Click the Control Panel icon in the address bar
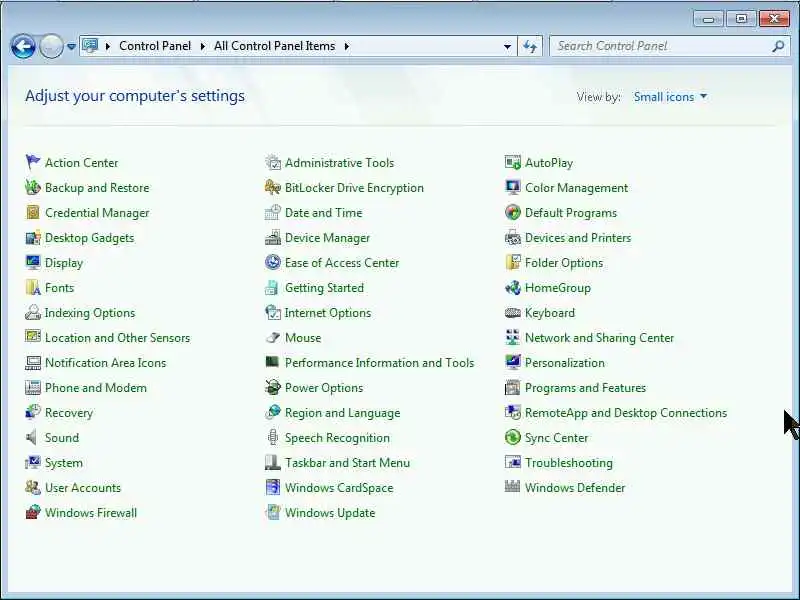Image resolution: width=800 pixels, height=600 pixels. (90, 46)
